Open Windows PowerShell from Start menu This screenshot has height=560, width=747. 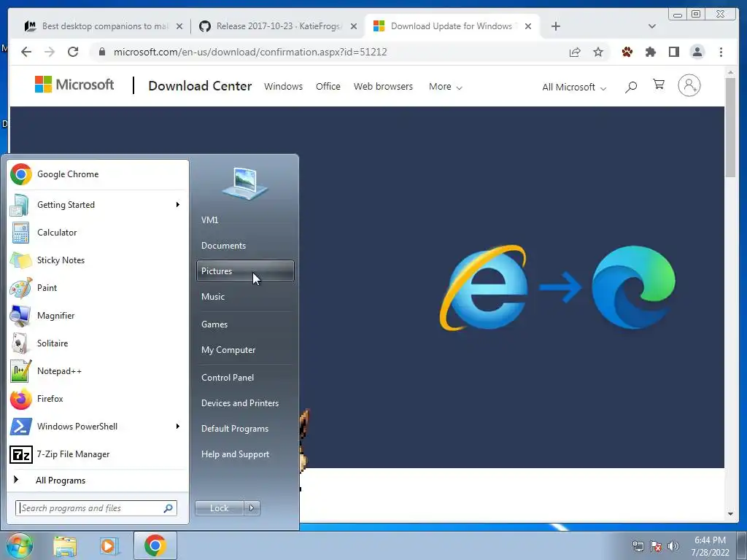tap(98, 426)
